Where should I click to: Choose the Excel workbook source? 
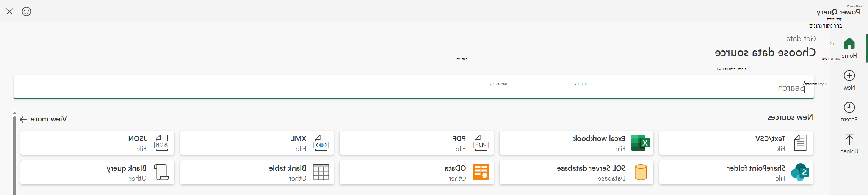click(x=576, y=143)
